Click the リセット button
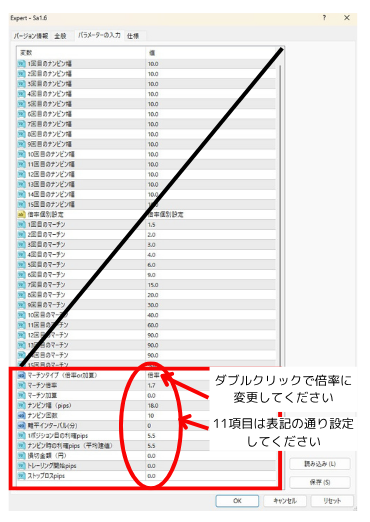The image size is (370, 522). pos(332,501)
